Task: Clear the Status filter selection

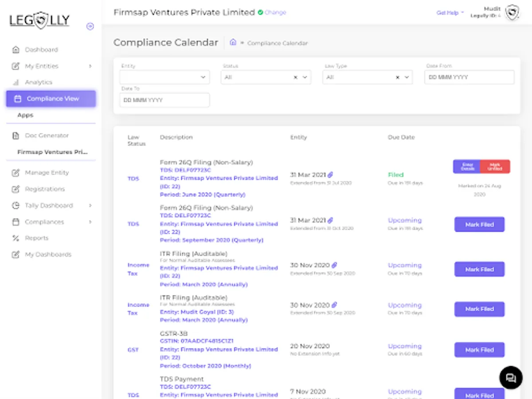Action: tap(296, 77)
